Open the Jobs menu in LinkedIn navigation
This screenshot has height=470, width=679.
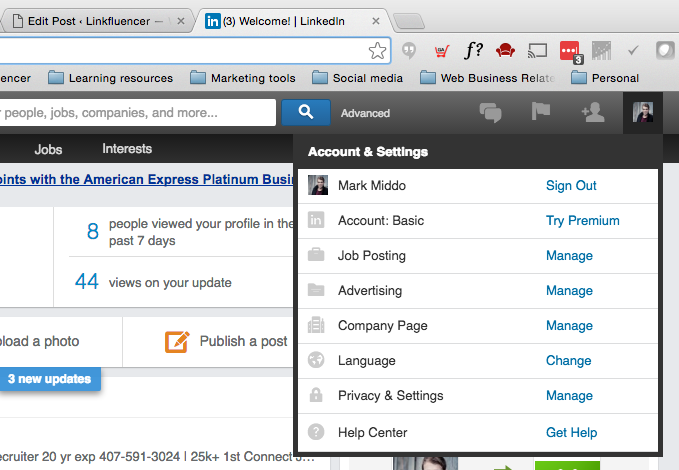[x=48, y=149]
